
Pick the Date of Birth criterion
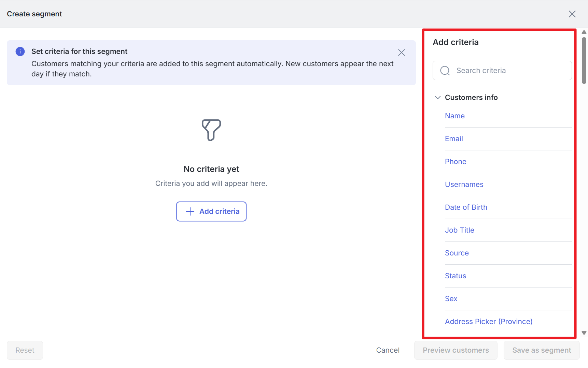466,207
